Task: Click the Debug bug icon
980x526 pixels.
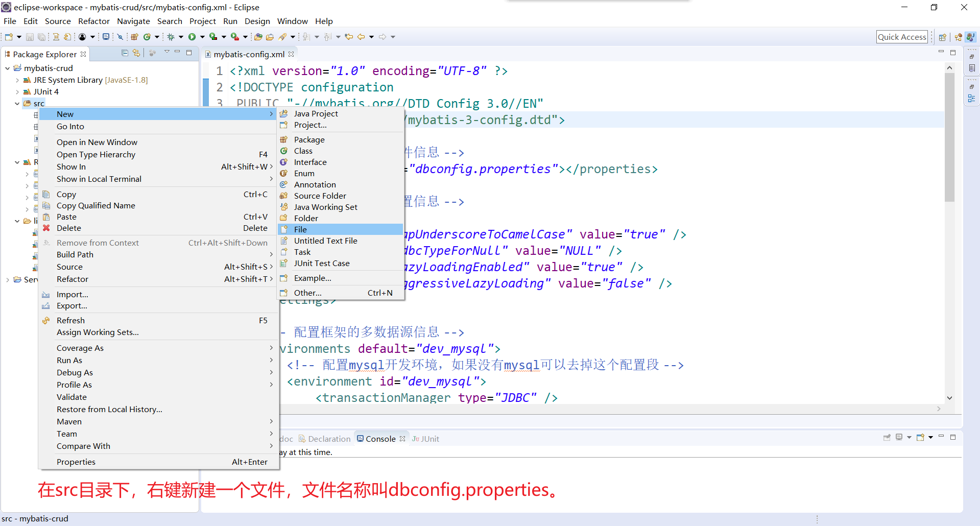Action: tap(171, 37)
